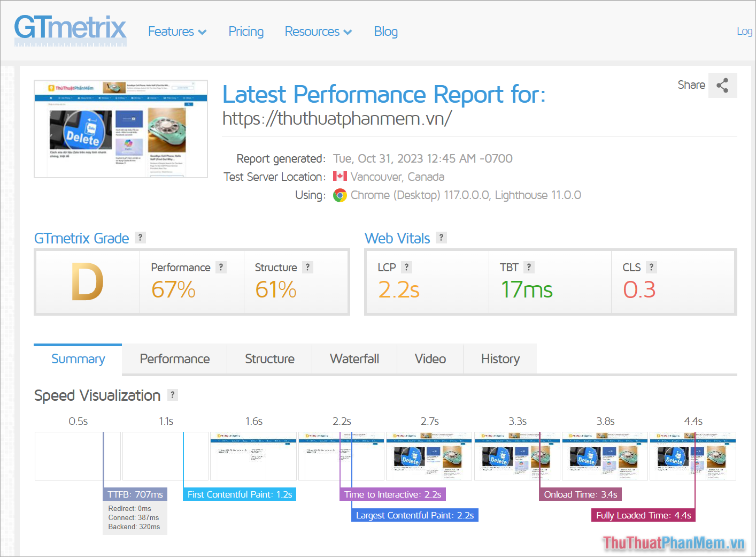Viewport: 756px width, 557px height.
Task: Switch to the Waterfall tab
Action: (354, 358)
